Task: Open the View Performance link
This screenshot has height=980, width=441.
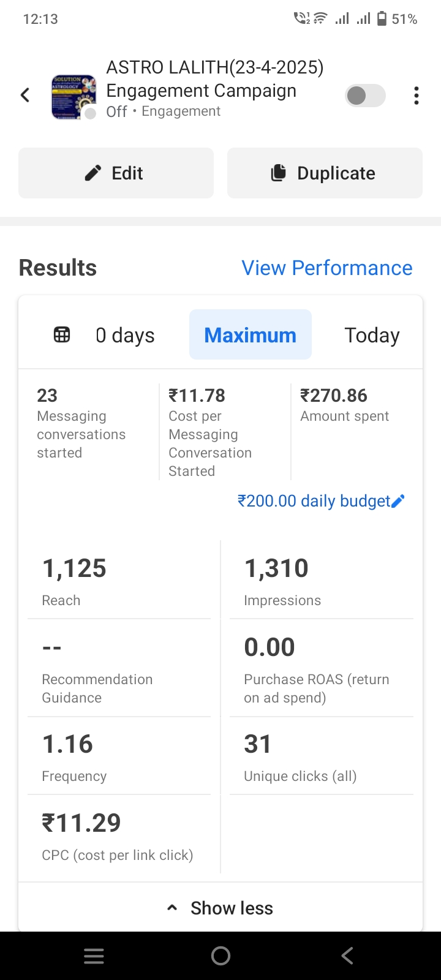Action: pos(327,268)
